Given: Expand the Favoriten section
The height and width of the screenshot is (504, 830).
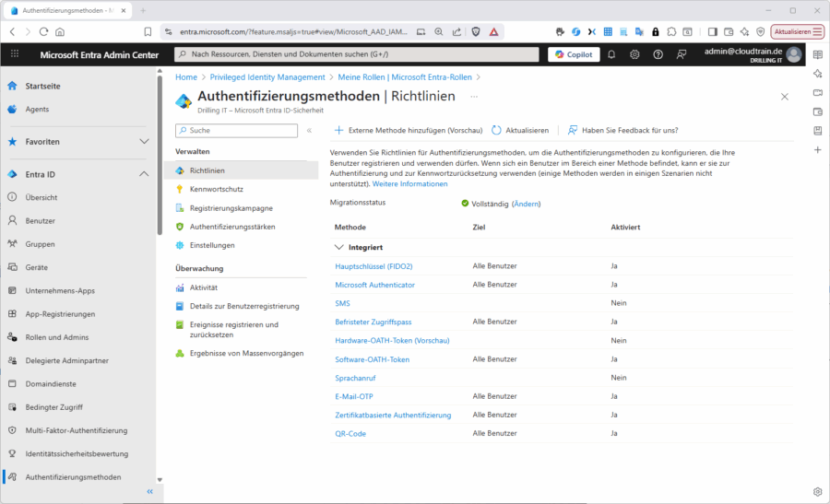Looking at the screenshot, I should coord(144,142).
